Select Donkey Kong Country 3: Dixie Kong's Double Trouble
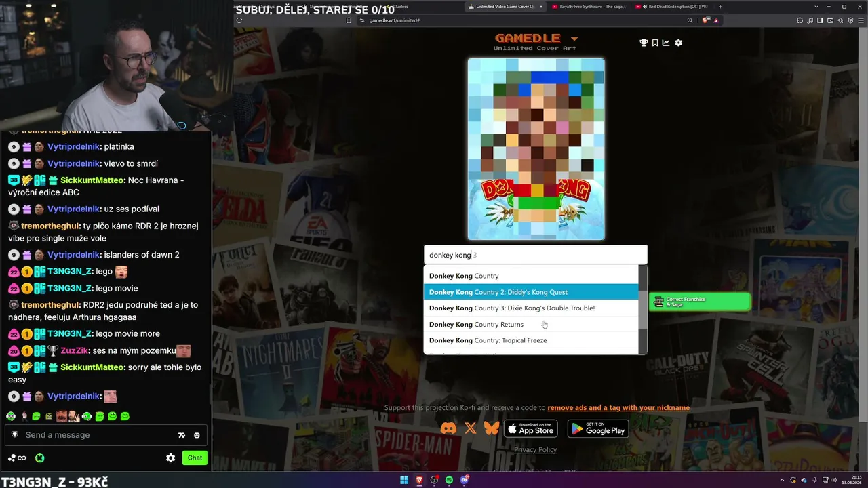Viewport: 868px width, 488px height. point(531,308)
